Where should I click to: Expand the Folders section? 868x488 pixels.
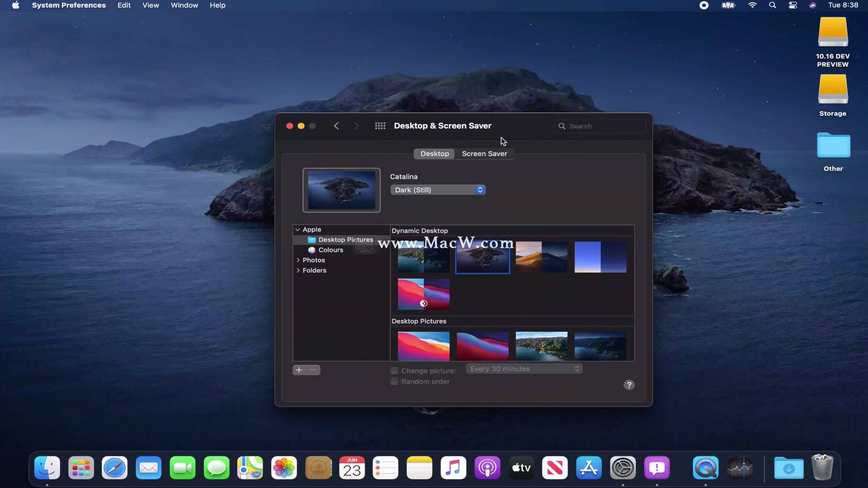coord(298,270)
